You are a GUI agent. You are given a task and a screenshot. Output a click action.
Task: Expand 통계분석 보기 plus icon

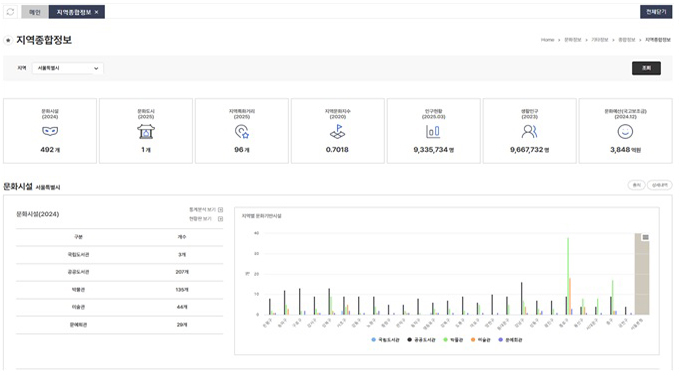[220, 210]
